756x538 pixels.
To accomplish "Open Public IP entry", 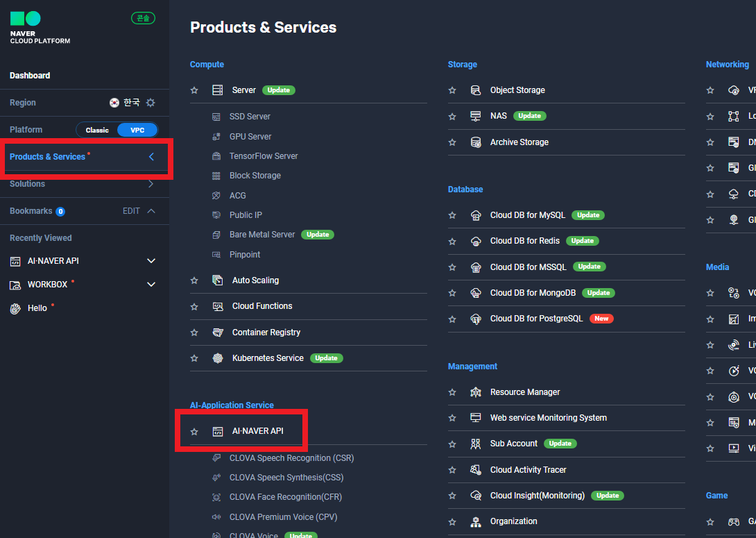I will [x=246, y=215].
